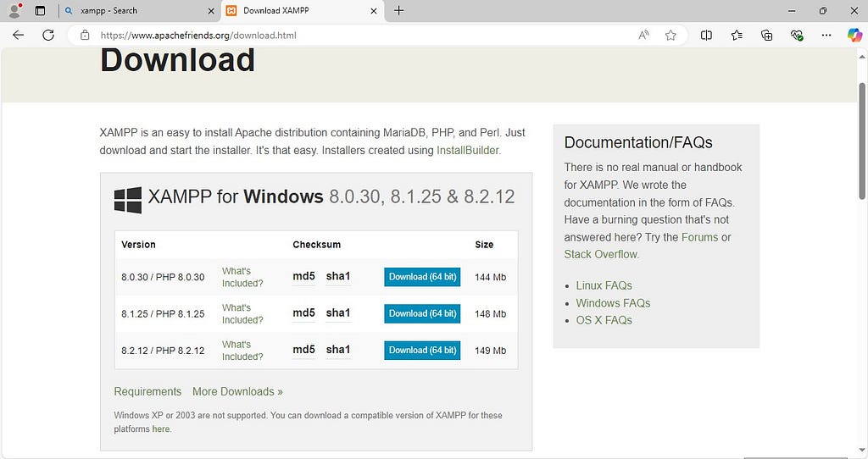This screenshot has height=459, width=868.
Task: View sha1 checksum for 8.0.30
Action: point(338,276)
